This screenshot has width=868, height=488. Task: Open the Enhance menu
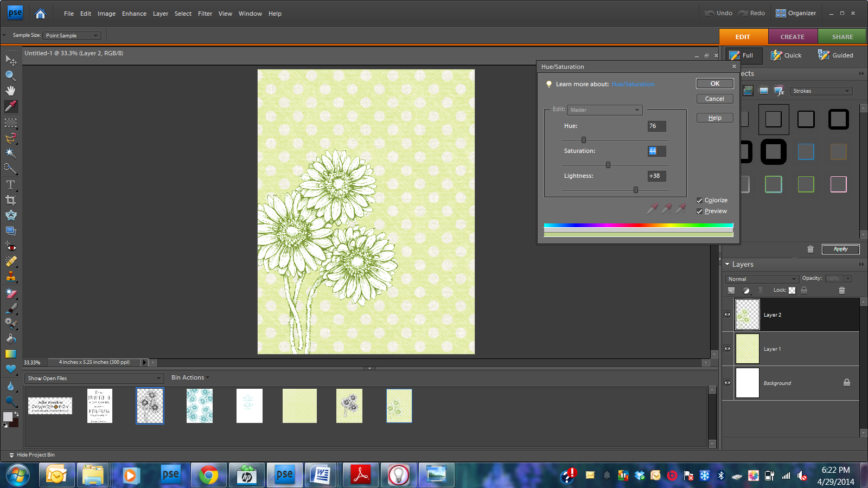tap(134, 14)
